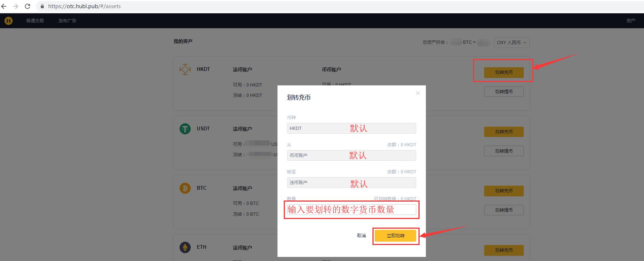The width and height of the screenshot is (644, 261).
Task: Click 法币账户 heading in HKDT row
Action: [x=242, y=69]
